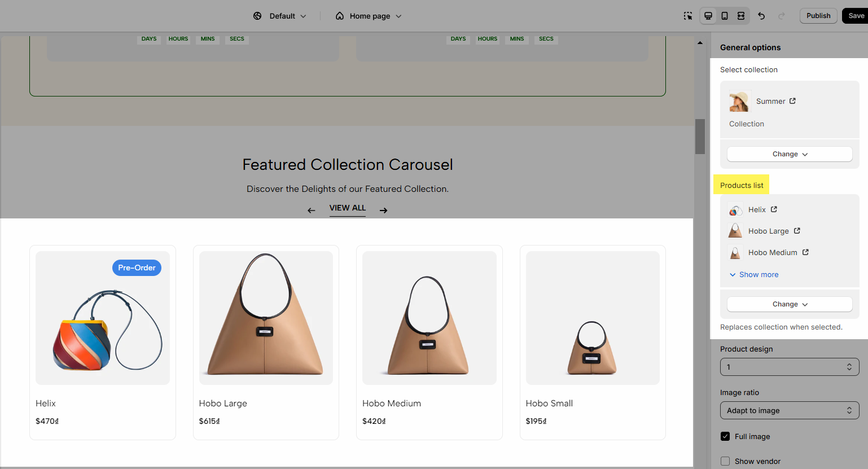
Task: Click the Summer collection thumbnail
Action: (x=739, y=102)
